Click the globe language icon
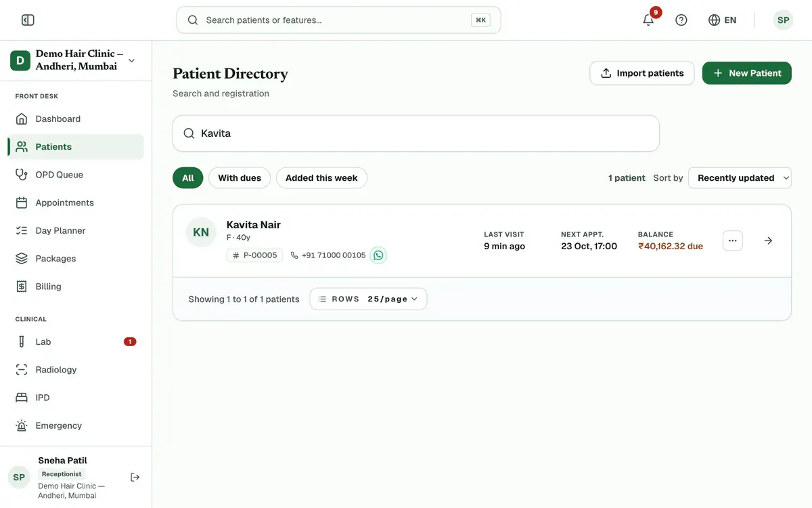 [x=714, y=20]
